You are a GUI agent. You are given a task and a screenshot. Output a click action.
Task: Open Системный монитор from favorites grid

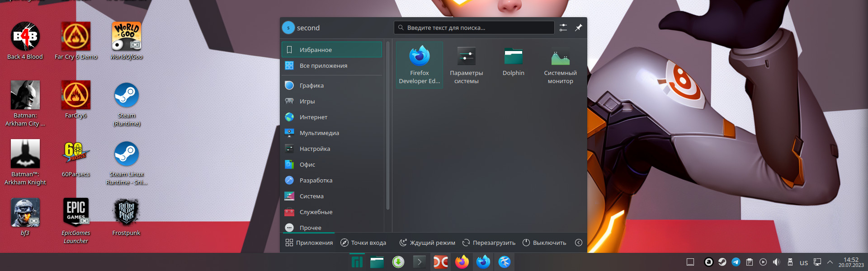pyautogui.click(x=560, y=65)
